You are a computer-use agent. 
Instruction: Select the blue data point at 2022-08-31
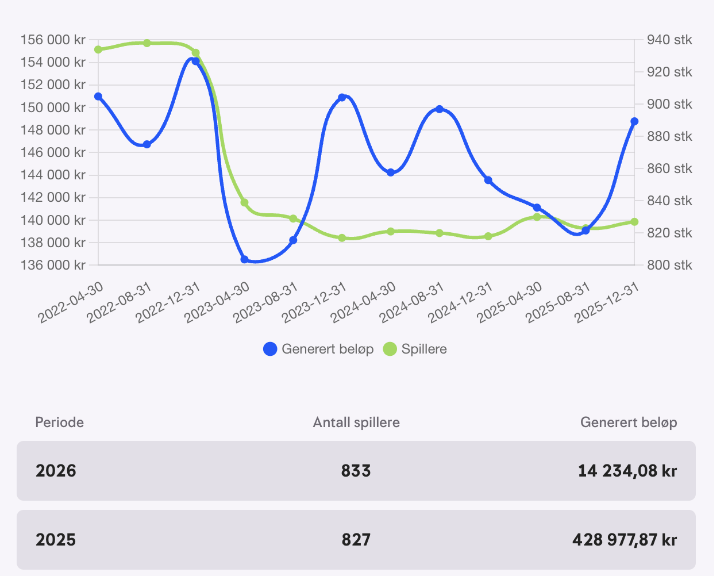[147, 144]
